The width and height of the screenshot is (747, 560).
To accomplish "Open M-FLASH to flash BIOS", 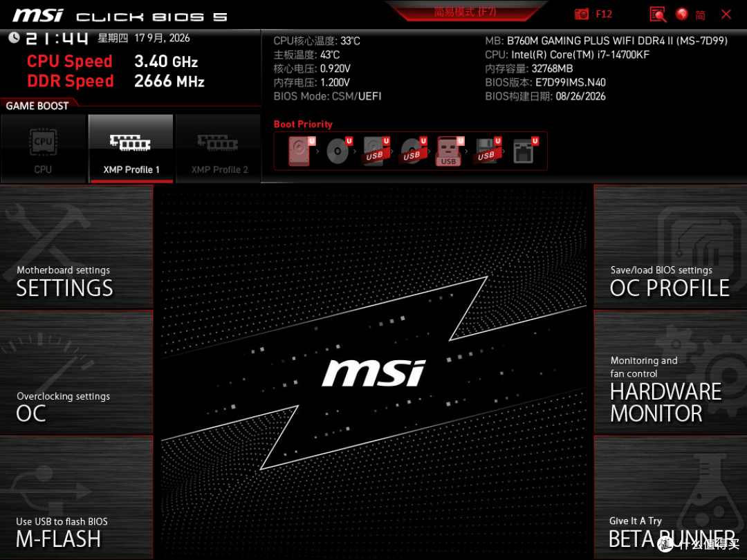I will point(76,498).
